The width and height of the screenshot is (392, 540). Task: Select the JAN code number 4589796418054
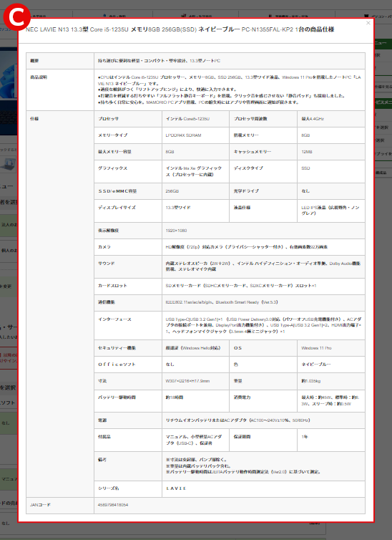(x=113, y=505)
